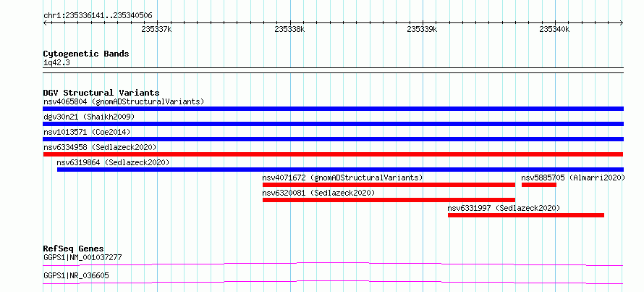Viewport: 644px width, 292px height.
Task: Select the nsv6320081 Sedlazeck2020 red bar
Action: pos(389,200)
